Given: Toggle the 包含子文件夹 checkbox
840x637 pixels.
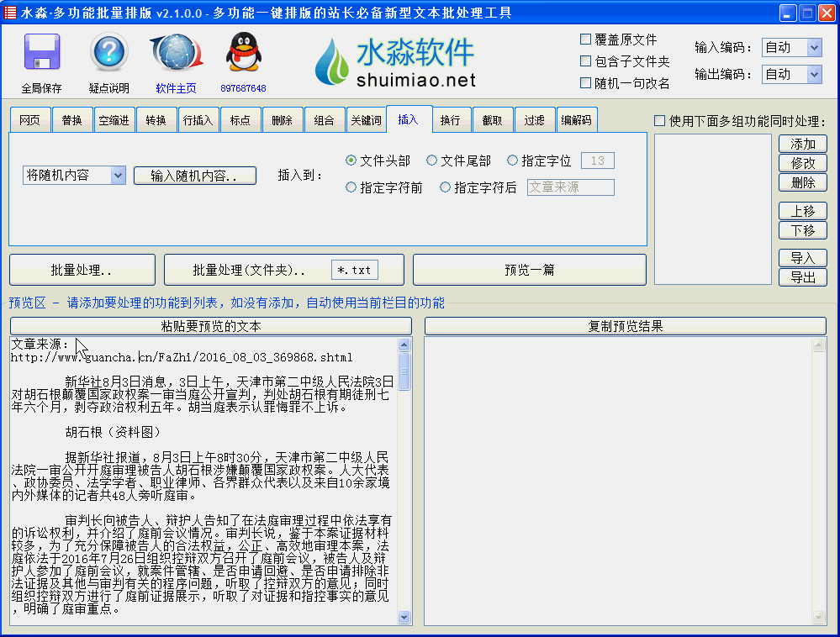Looking at the screenshot, I should pos(586,61).
